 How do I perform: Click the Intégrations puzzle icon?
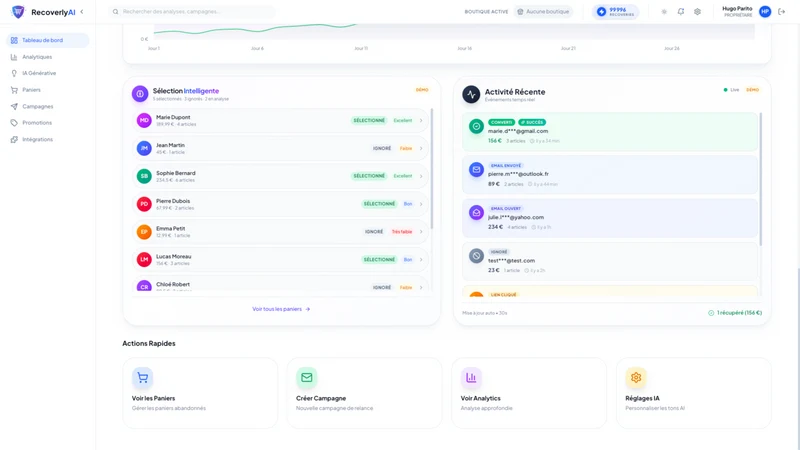(14, 139)
